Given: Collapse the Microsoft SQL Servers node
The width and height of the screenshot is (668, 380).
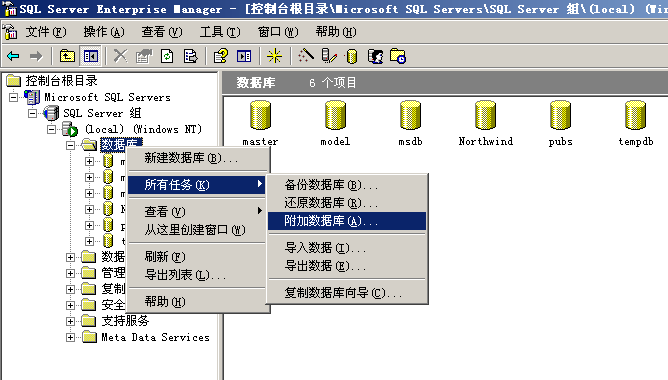Looking at the screenshot, I should point(14,97).
